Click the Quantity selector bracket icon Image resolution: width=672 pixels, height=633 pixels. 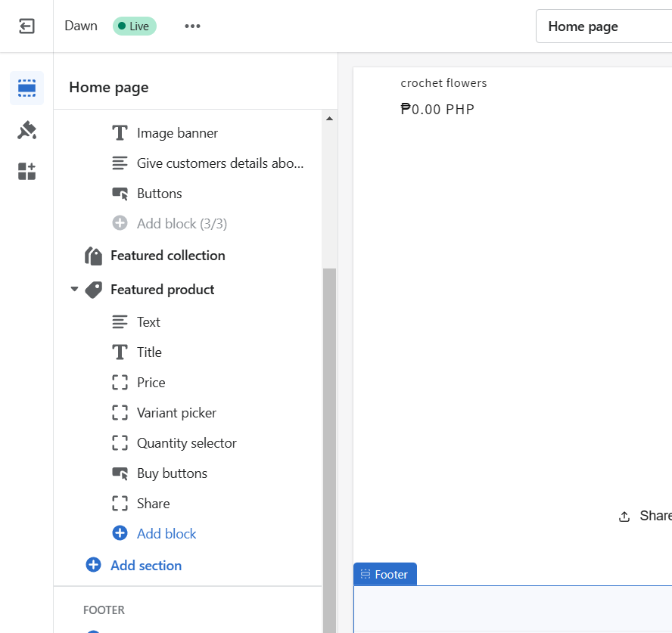[x=120, y=443]
